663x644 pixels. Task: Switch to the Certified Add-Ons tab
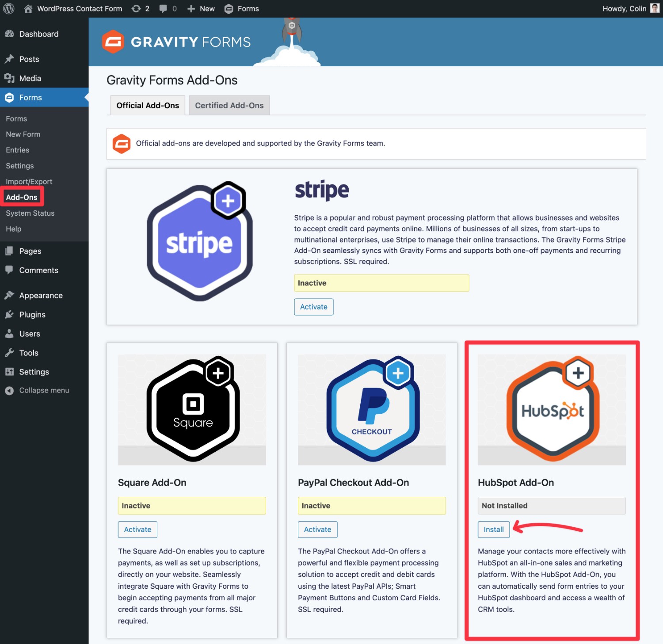coord(229,106)
